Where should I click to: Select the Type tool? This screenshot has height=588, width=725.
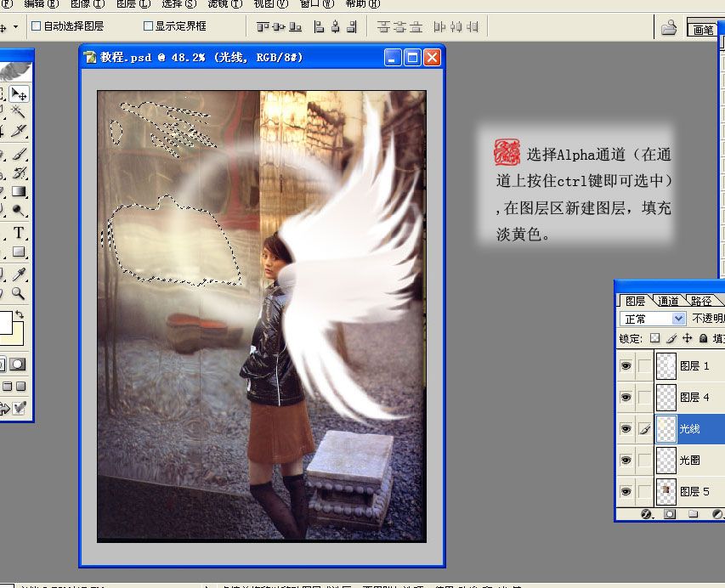pos(19,233)
